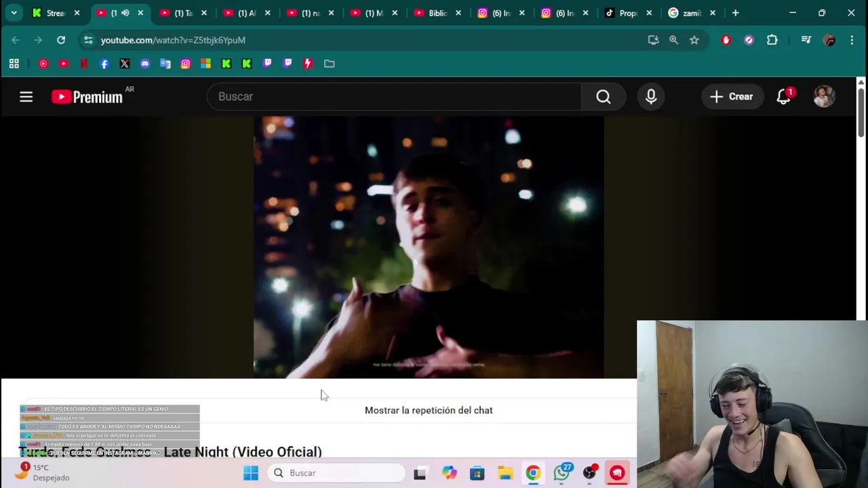Screen dimensions: 868x488
Task: Open the Crear menu
Action: [x=731, y=96]
